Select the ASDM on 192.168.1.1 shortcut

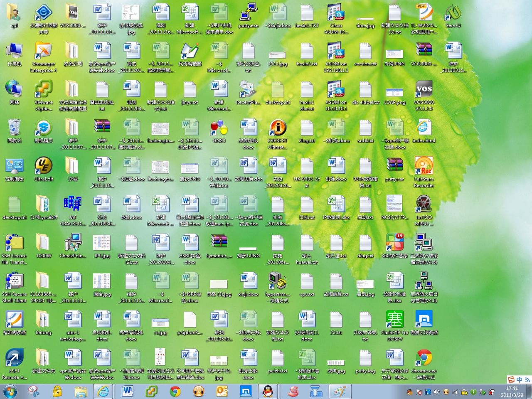336,57
